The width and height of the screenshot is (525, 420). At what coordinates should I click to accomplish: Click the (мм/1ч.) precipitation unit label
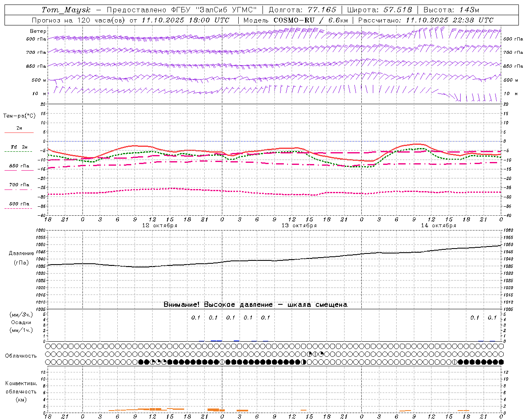point(21,330)
